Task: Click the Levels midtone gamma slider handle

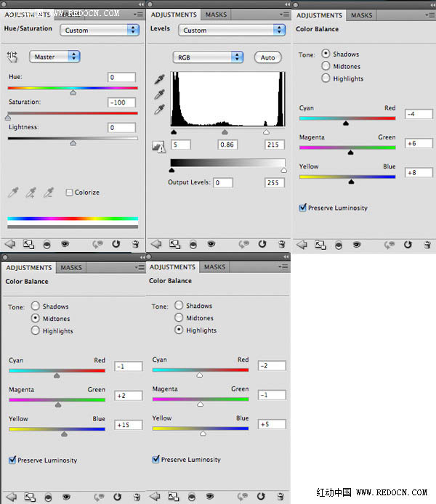Action: tap(225, 132)
